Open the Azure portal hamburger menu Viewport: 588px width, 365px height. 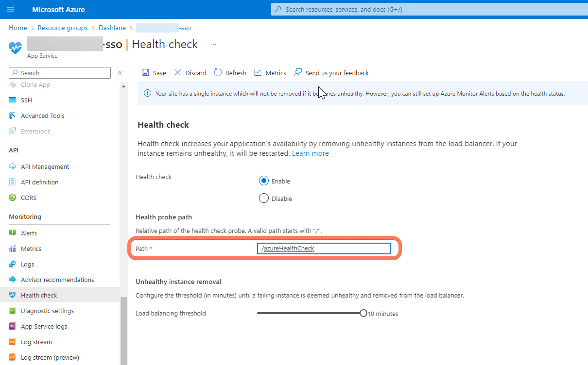point(11,9)
